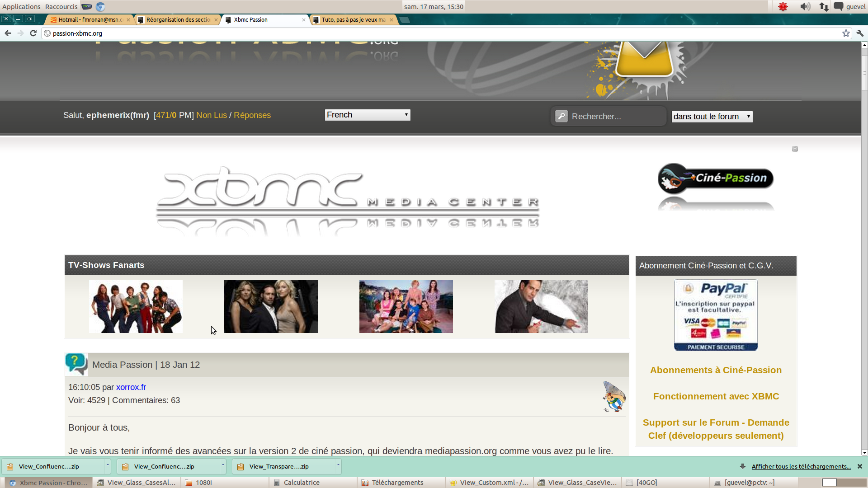This screenshot has height=488, width=868.
Task: Click the browser forward arrow
Action: [x=20, y=33]
